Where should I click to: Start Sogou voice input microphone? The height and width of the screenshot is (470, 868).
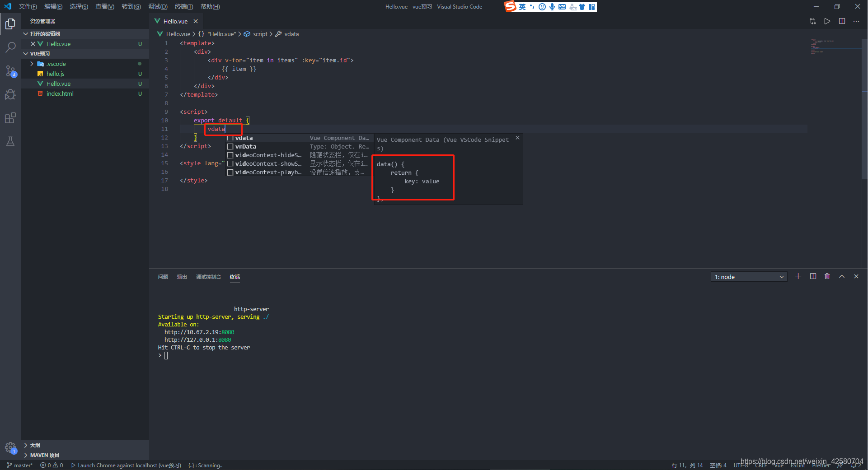(x=552, y=7)
